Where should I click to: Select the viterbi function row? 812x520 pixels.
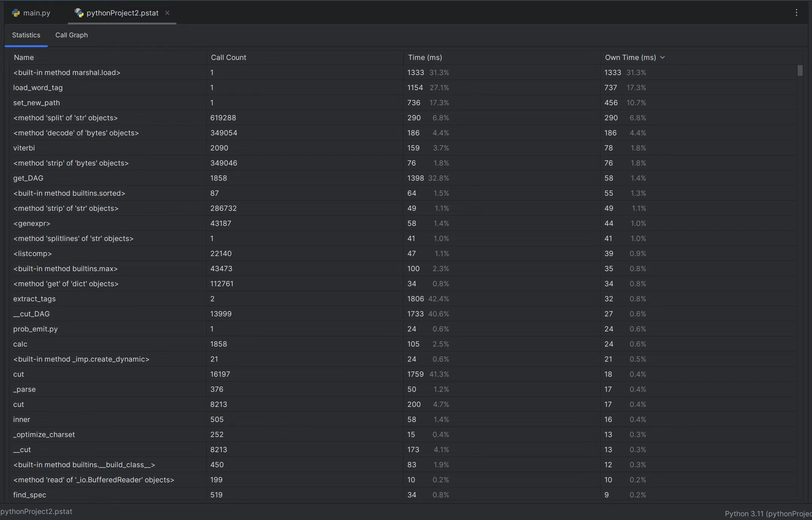(x=24, y=148)
